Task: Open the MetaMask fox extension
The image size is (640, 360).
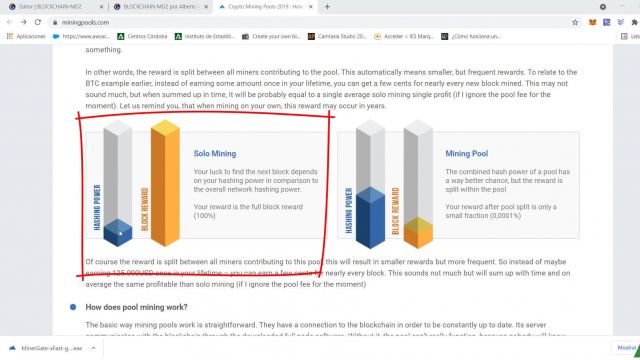Action: pos(592,22)
